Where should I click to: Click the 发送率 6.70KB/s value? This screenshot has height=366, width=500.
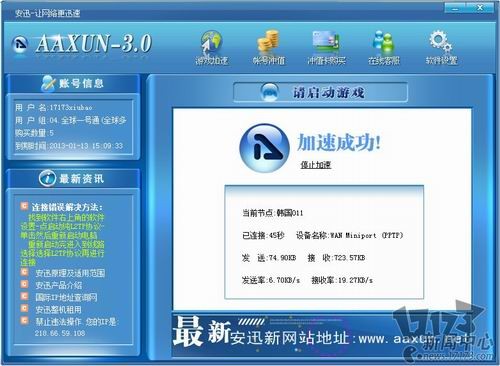271,280
